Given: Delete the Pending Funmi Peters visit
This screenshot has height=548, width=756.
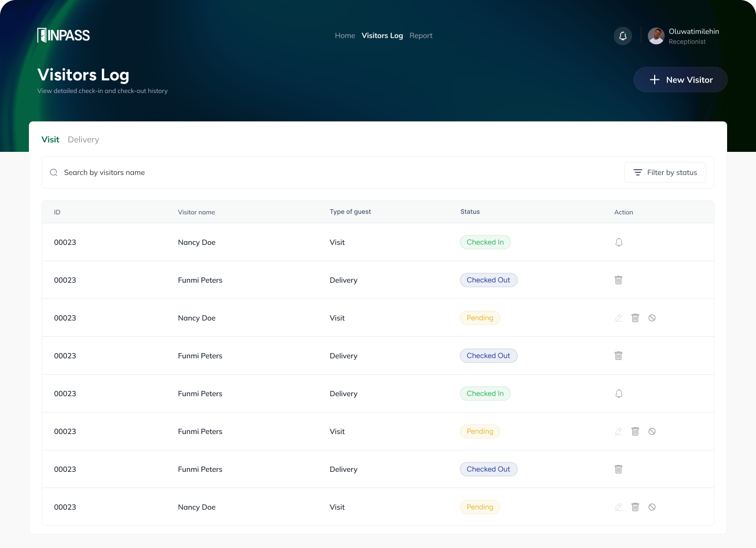Looking at the screenshot, I should 635,431.
